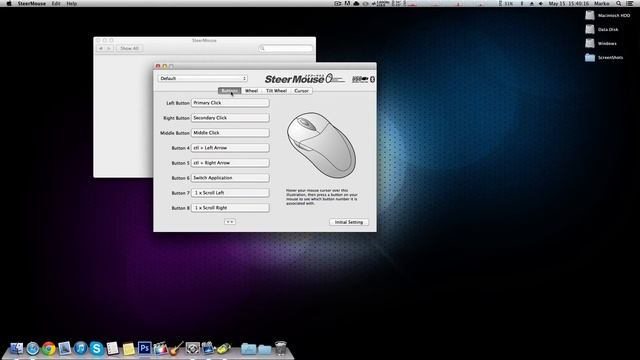
Task: Open Notification Center list icon in the menu bar
Action: coord(630,3)
